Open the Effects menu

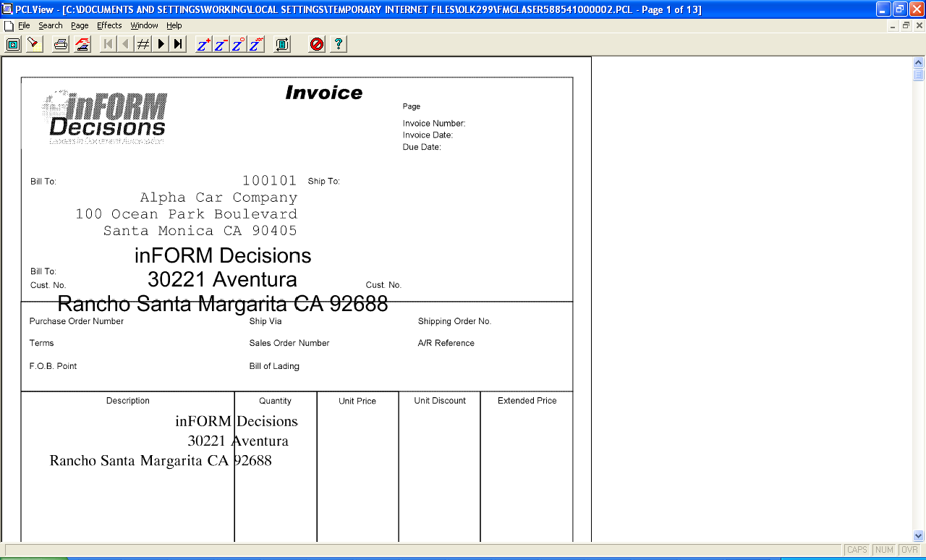click(109, 25)
